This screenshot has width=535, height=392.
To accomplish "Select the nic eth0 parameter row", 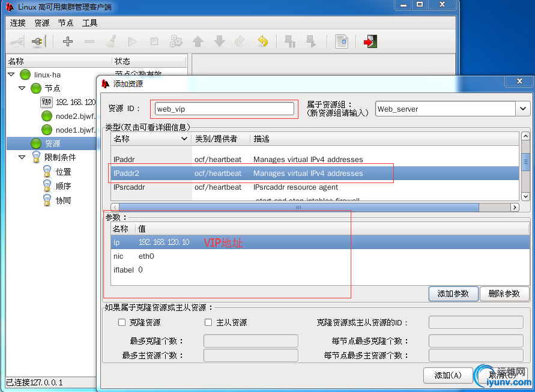I will coord(321,256).
